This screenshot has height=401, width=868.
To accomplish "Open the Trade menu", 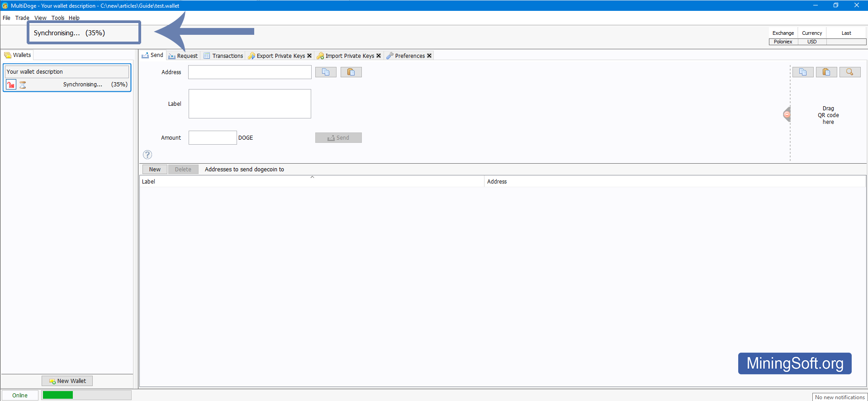I will [22, 18].
